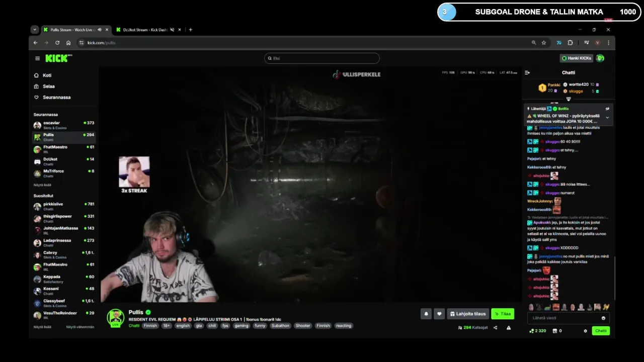Click the notification bell for Pullis
644x362 pixels.
click(x=426, y=314)
